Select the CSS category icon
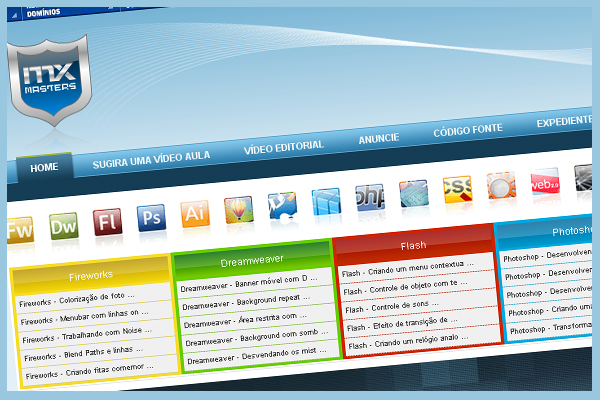 coord(457,189)
